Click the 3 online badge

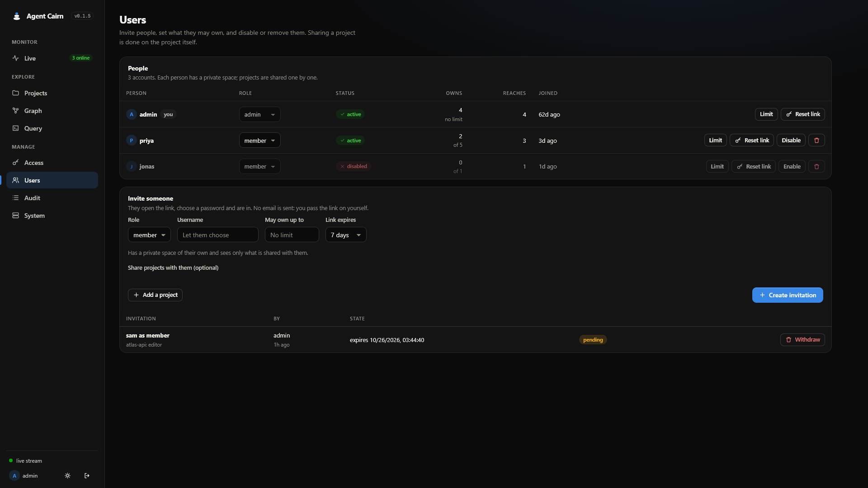[x=81, y=58]
